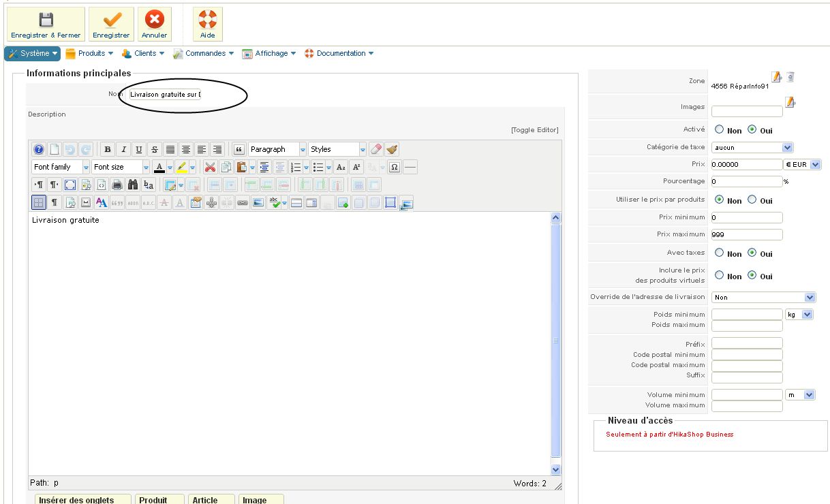This screenshot has height=504, width=830.
Task: Set Activé to Oui
Action: pos(752,129)
